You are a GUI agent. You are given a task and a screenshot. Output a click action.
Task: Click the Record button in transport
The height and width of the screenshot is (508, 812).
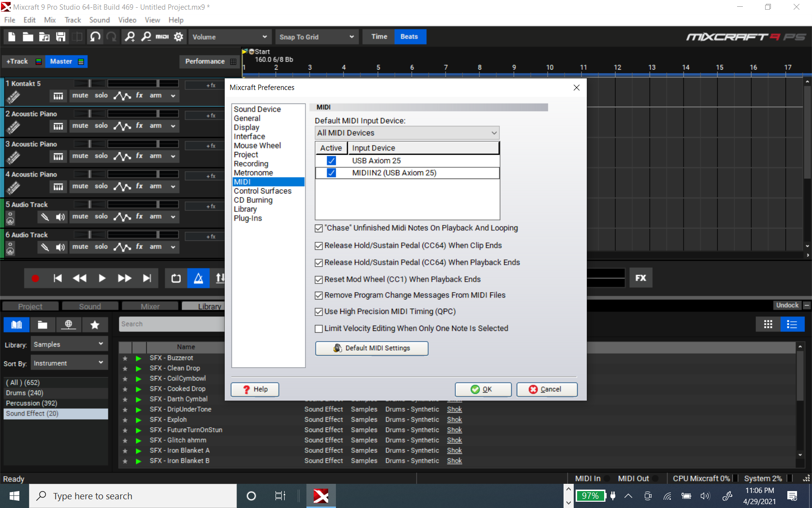click(35, 278)
